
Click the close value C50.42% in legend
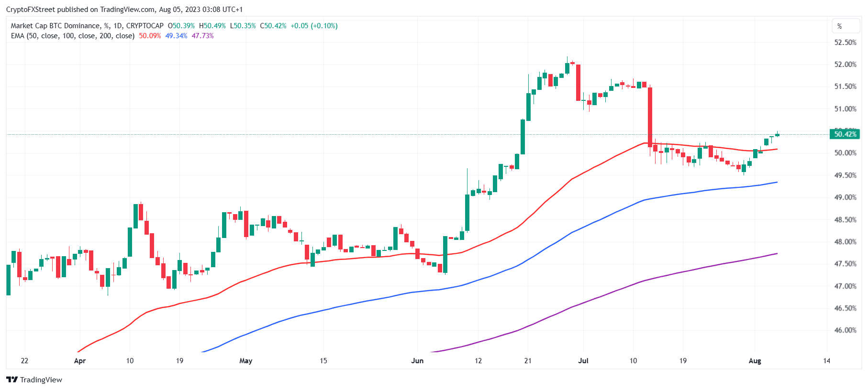(273, 26)
